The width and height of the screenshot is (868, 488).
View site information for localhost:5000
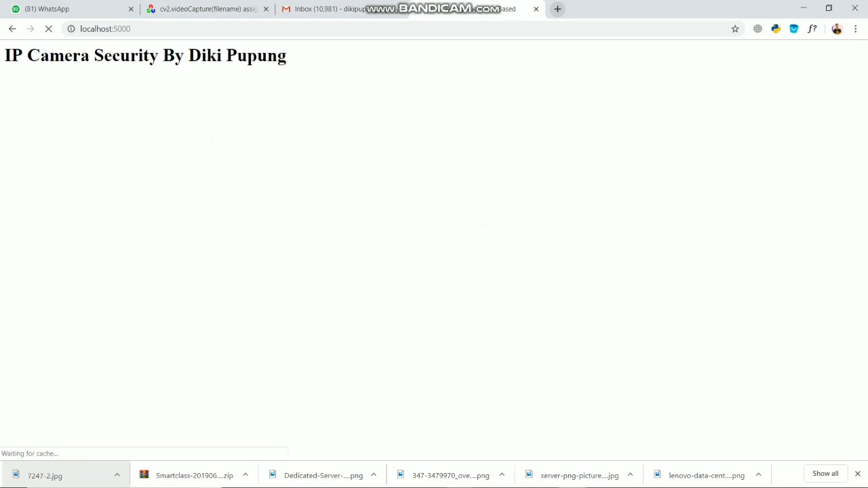(71, 28)
